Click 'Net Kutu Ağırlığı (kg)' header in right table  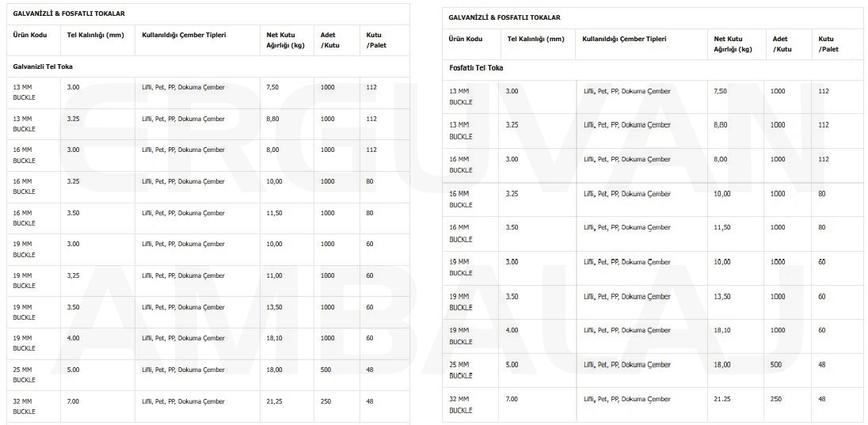[733, 44]
